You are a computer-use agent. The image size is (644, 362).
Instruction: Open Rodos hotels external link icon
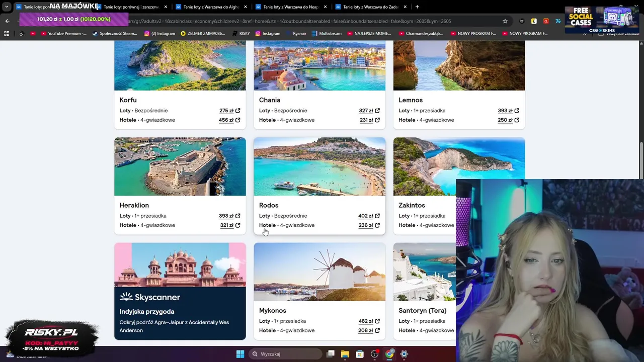[x=377, y=225]
